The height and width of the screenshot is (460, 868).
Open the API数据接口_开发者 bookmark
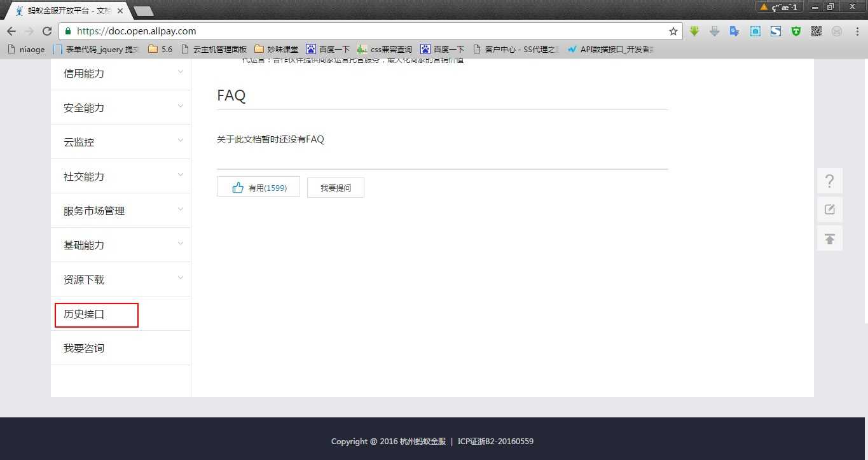[610, 49]
